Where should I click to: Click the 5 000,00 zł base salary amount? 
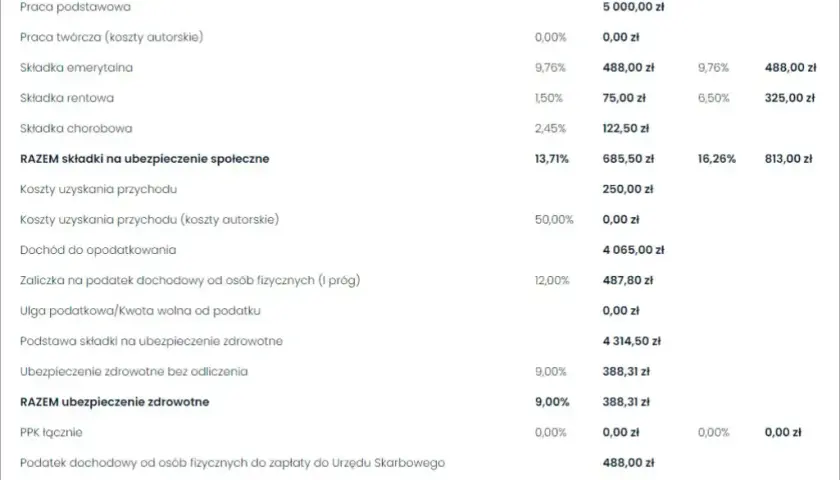tap(633, 7)
